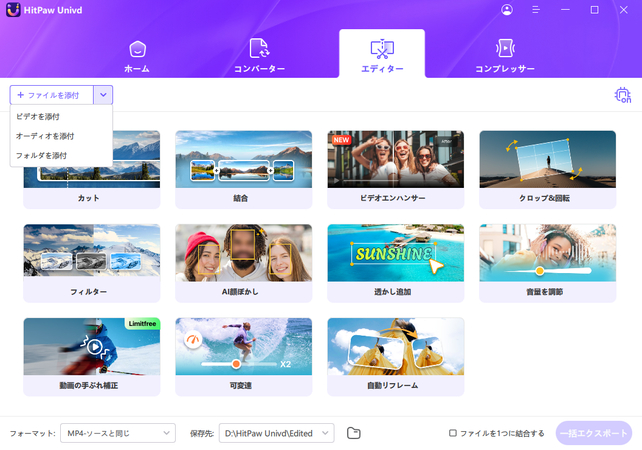Open the 音量を調節 tool
Image resolution: width=642 pixels, height=450 pixels.
click(x=547, y=263)
